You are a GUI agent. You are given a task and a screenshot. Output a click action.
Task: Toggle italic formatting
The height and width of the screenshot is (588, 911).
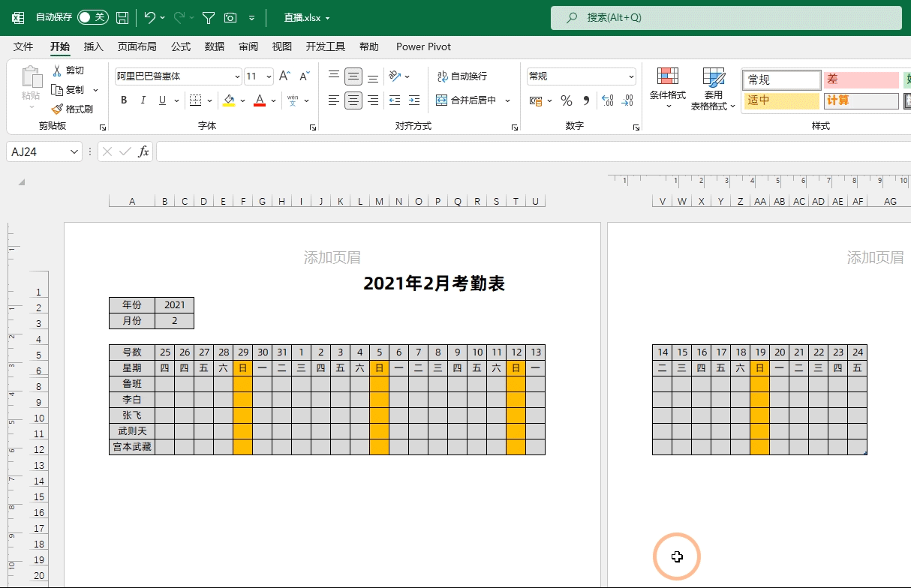click(143, 100)
